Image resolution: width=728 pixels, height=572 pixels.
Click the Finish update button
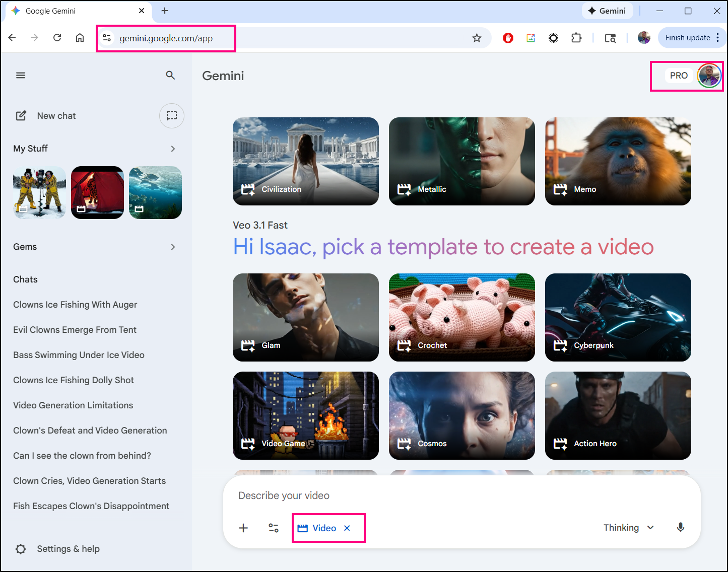tap(687, 38)
